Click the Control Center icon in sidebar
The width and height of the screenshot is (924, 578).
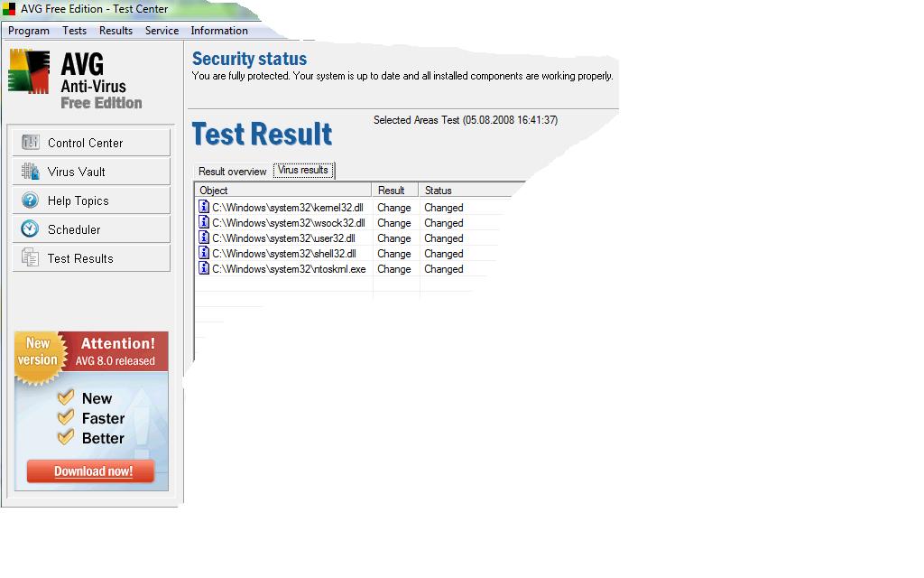click(x=30, y=143)
